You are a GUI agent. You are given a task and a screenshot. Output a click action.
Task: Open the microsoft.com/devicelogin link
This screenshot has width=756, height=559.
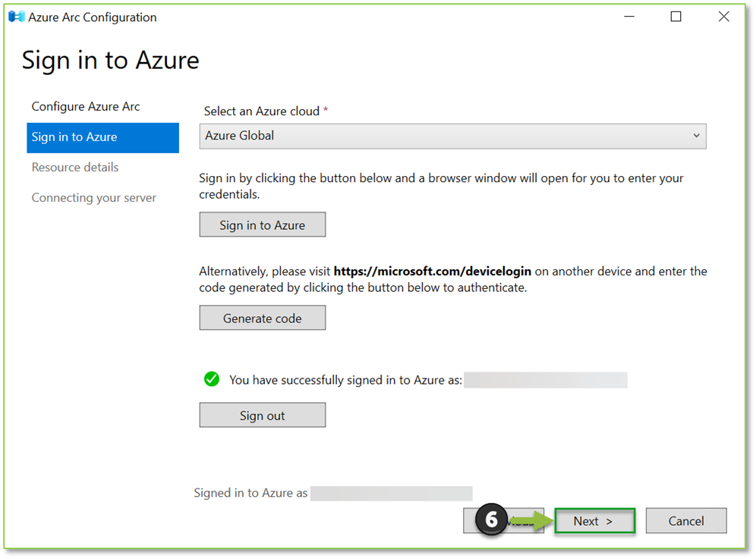(x=432, y=270)
